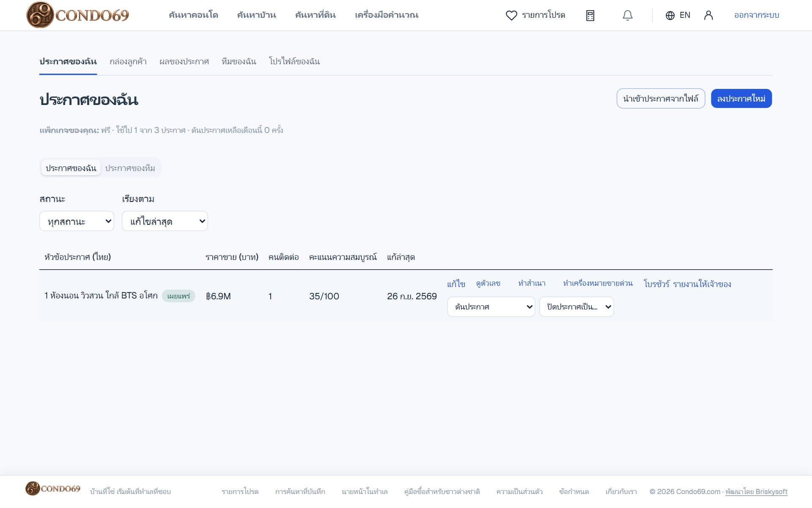812x508 pixels.
Task: Click the Condo69 logo in header
Action: click(78, 15)
